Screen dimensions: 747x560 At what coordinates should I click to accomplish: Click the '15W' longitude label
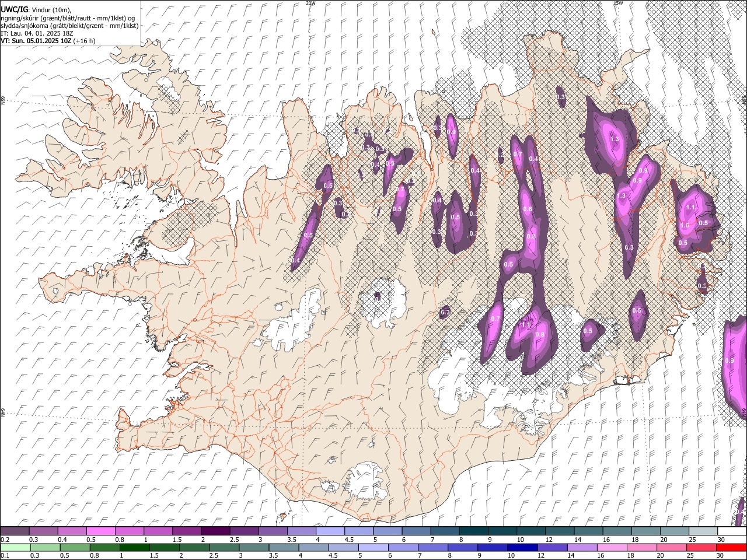[617, 3]
